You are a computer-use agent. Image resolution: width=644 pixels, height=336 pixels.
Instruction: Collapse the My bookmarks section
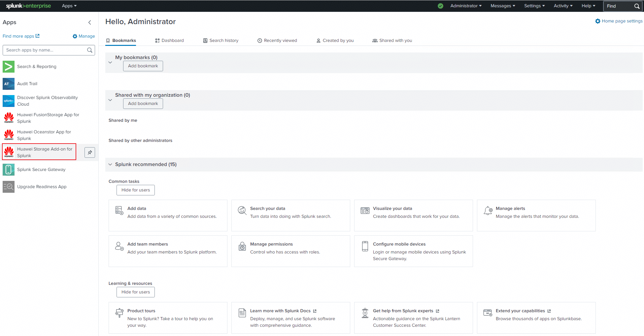tap(110, 62)
